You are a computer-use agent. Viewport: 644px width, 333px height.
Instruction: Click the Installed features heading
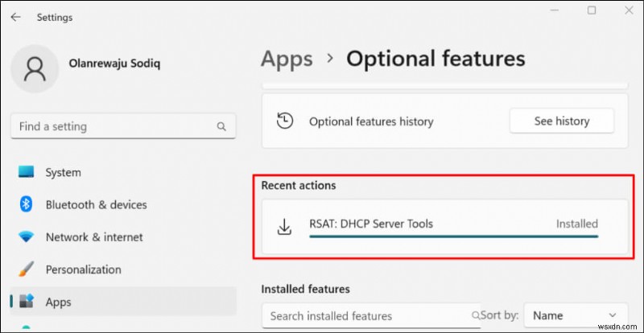coord(305,289)
